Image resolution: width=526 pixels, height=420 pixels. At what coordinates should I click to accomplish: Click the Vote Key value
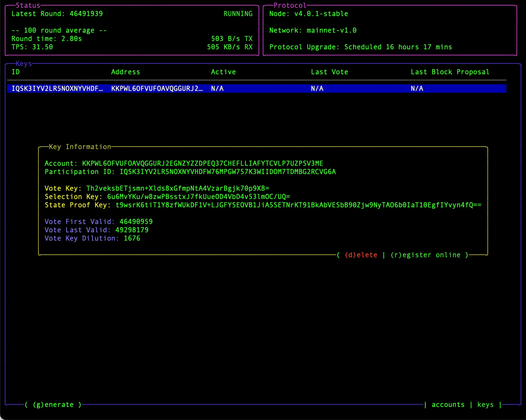[x=178, y=188]
